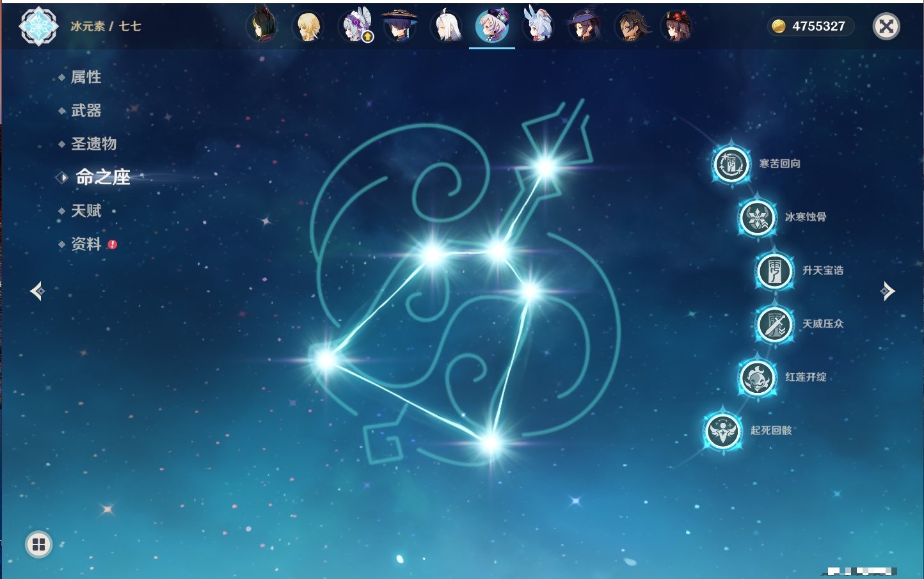Open the 资料 profile tab
The height and width of the screenshot is (579, 924).
pos(86,244)
